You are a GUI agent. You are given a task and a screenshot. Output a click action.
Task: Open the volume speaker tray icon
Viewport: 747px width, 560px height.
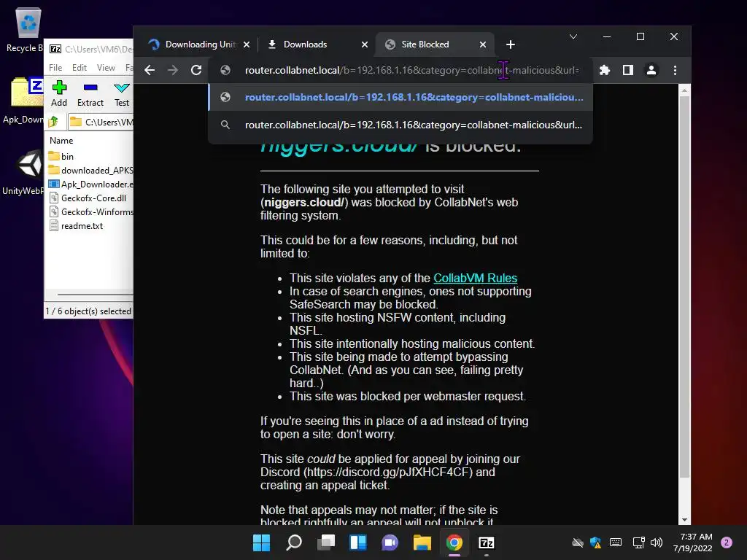pyautogui.click(x=657, y=542)
